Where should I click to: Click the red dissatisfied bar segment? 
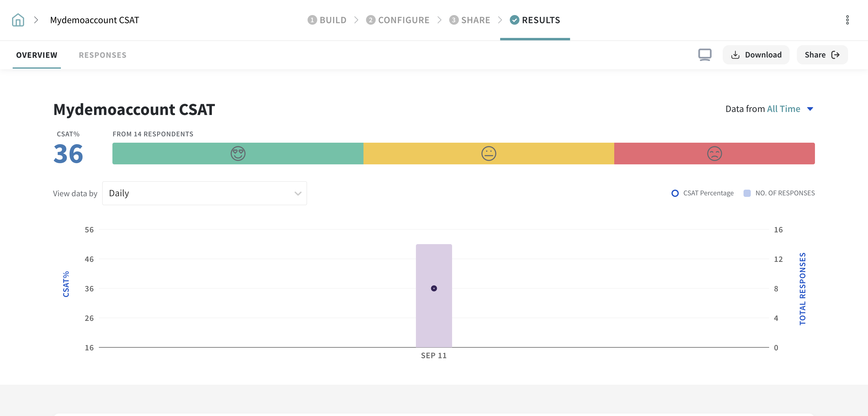775,154
